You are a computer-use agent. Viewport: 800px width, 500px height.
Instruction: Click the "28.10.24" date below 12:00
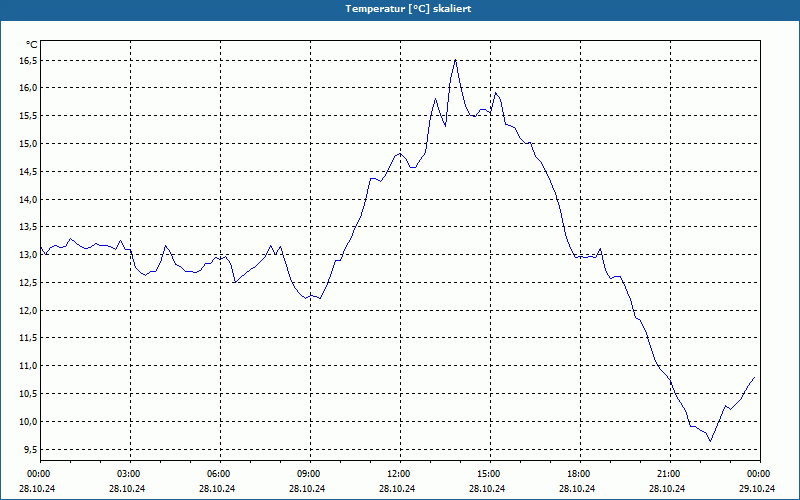pyautogui.click(x=397, y=489)
